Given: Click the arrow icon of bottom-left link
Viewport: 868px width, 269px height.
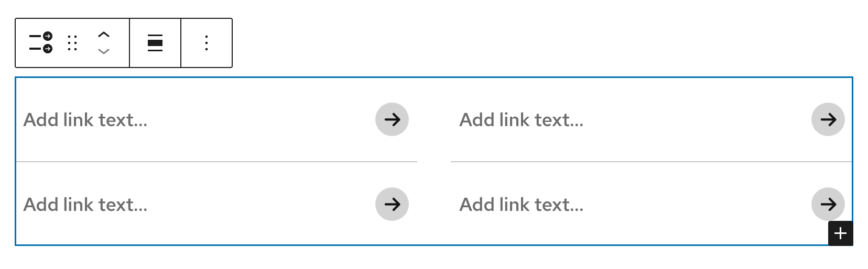Looking at the screenshot, I should click(392, 204).
